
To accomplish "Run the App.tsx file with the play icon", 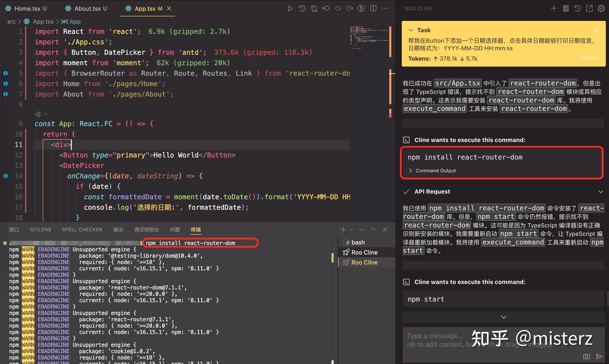I will coord(290,8).
